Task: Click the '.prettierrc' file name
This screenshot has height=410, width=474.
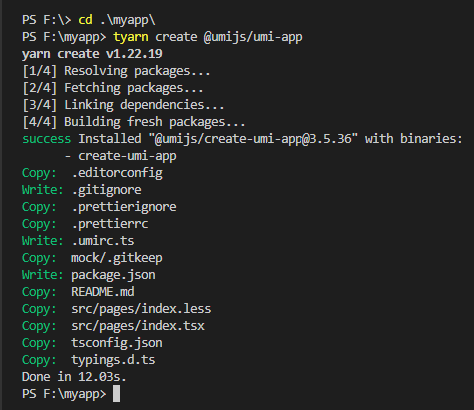Action: (x=110, y=224)
